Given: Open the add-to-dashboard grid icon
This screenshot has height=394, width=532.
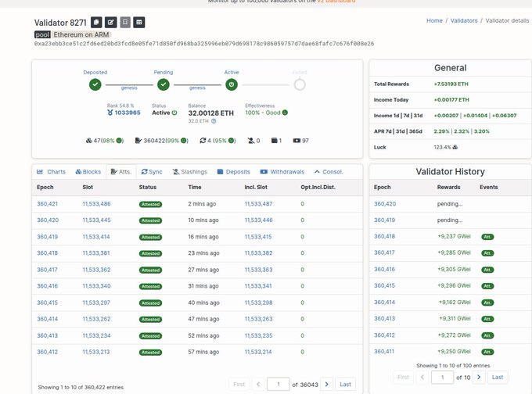Looking at the screenshot, I should 138,23.
